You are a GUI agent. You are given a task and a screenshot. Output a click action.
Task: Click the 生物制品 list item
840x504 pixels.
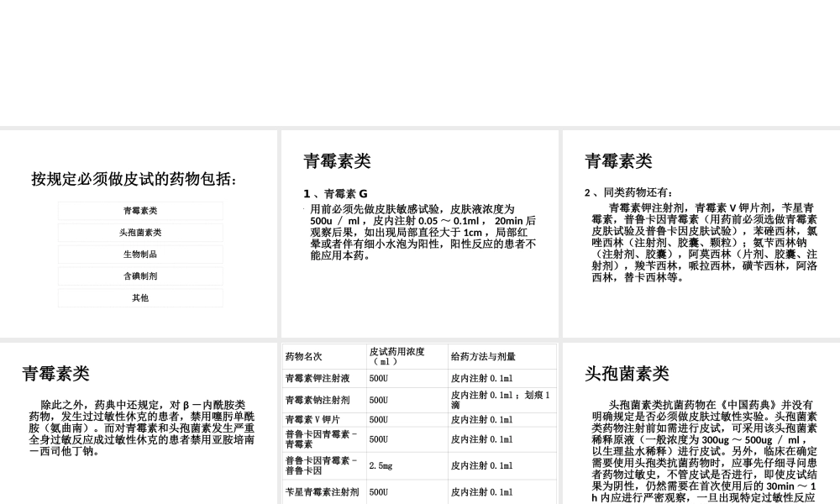tap(139, 254)
